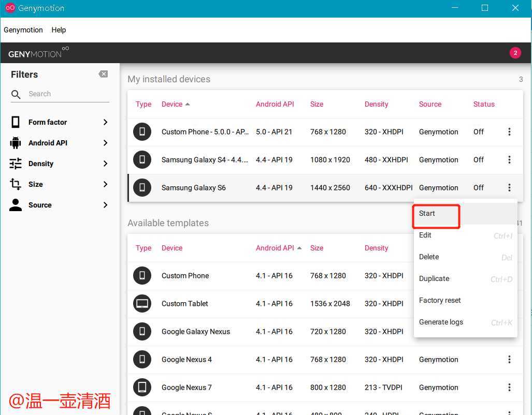Viewport: 532px width, 415px height.
Task: Expand the Density filter
Action: pos(105,164)
